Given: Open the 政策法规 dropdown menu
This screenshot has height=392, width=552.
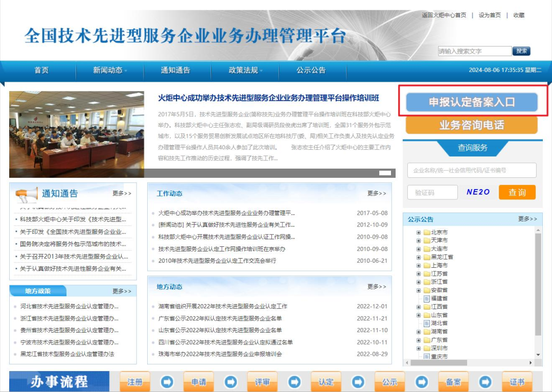Looking at the screenshot, I should point(245,71).
